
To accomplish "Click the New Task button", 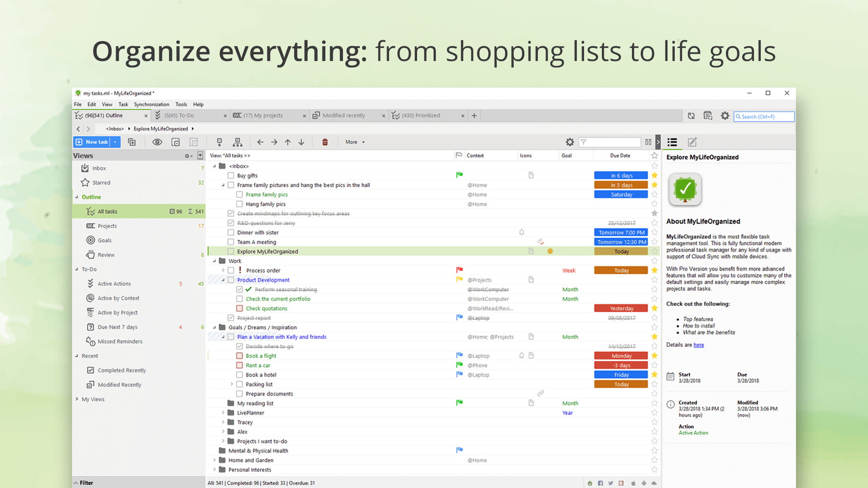I will [96, 142].
